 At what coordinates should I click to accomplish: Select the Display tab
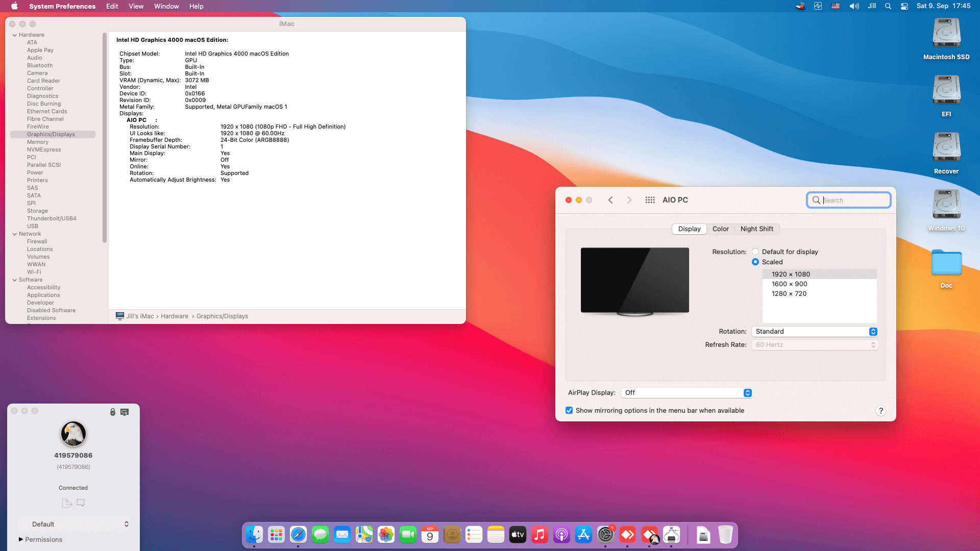coord(689,229)
